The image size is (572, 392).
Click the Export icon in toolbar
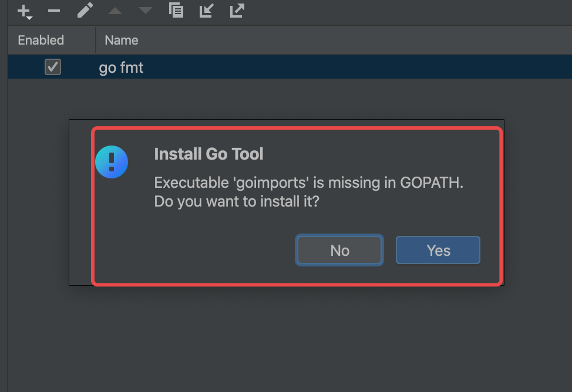[237, 11]
